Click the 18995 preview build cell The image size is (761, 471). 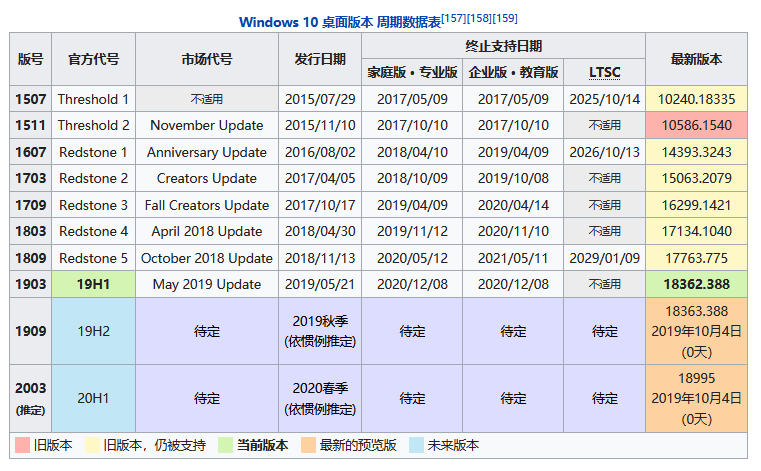coord(696,398)
